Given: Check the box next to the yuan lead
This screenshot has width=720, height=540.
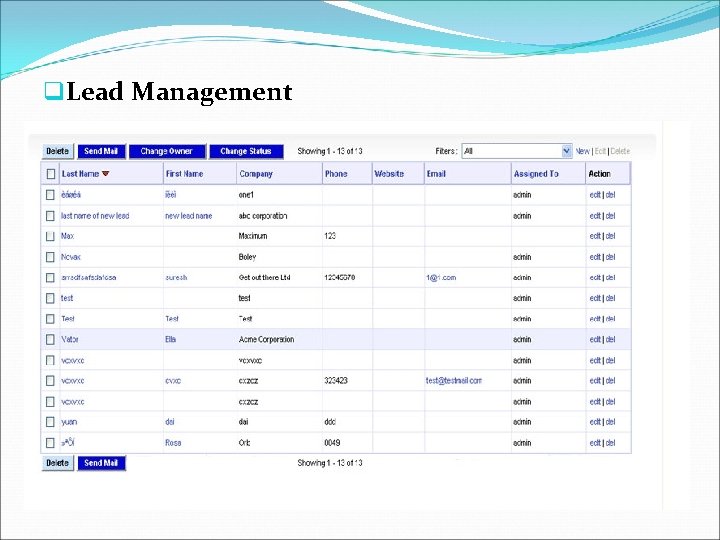Looking at the screenshot, I should coord(50,422).
